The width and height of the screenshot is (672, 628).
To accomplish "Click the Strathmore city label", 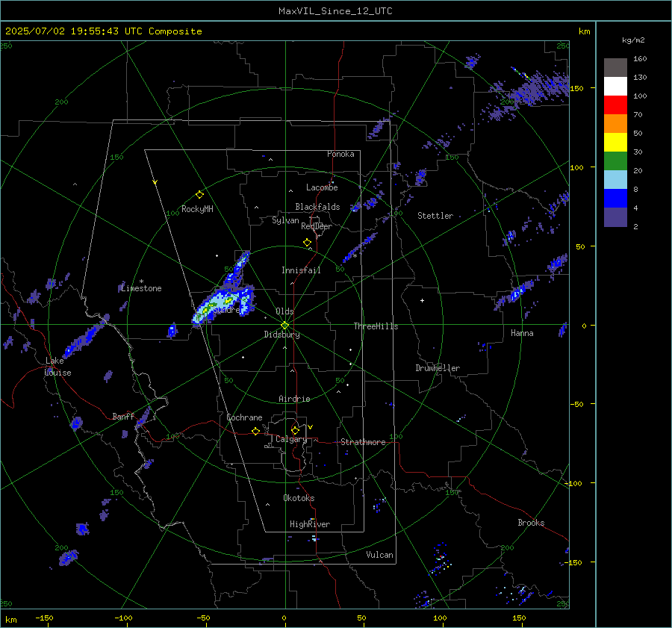I will coord(363,442).
